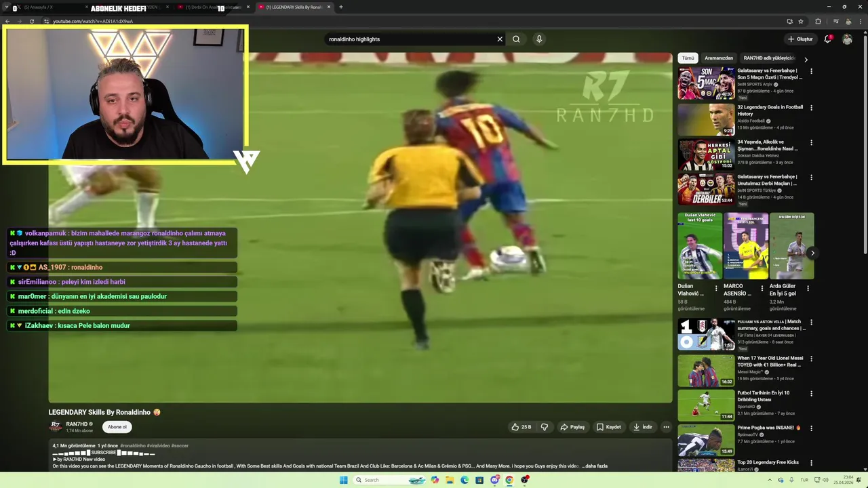
Task: Click the magnifier search button on YouTube
Action: (x=516, y=39)
